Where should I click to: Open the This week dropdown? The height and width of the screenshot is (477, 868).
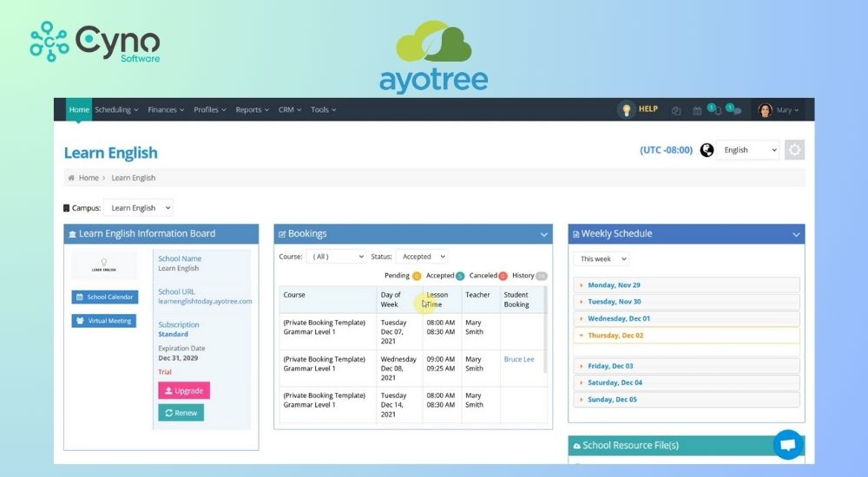pos(602,259)
